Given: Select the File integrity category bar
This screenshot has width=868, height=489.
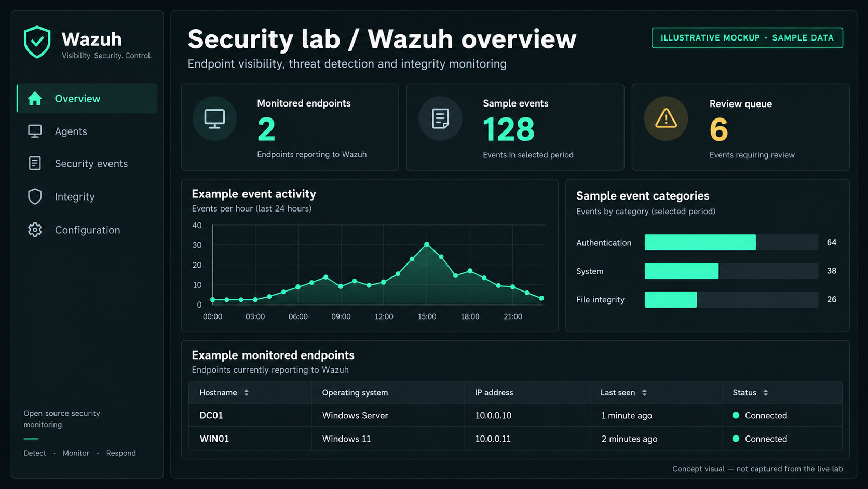Looking at the screenshot, I should point(671,299).
